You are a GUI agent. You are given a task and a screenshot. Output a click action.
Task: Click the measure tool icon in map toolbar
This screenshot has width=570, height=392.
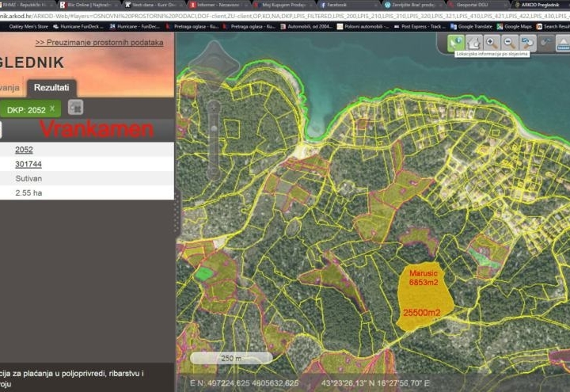[545, 43]
